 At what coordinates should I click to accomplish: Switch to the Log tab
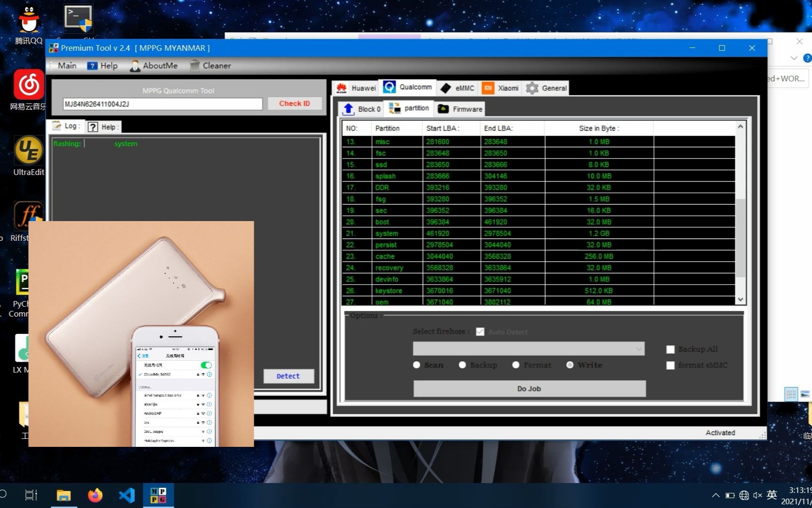tap(66, 126)
